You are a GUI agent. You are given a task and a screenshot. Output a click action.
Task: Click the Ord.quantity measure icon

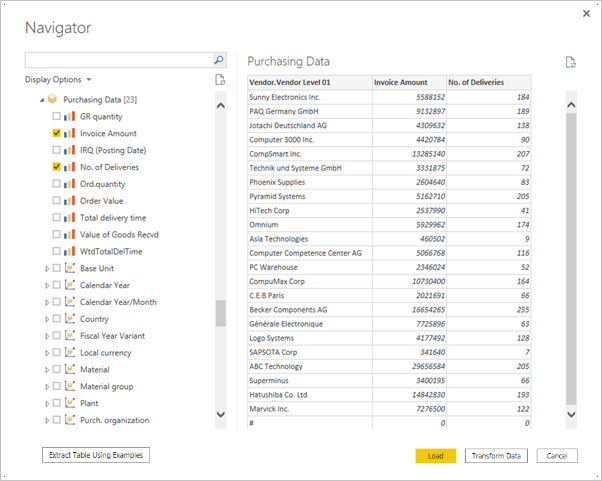[69, 184]
